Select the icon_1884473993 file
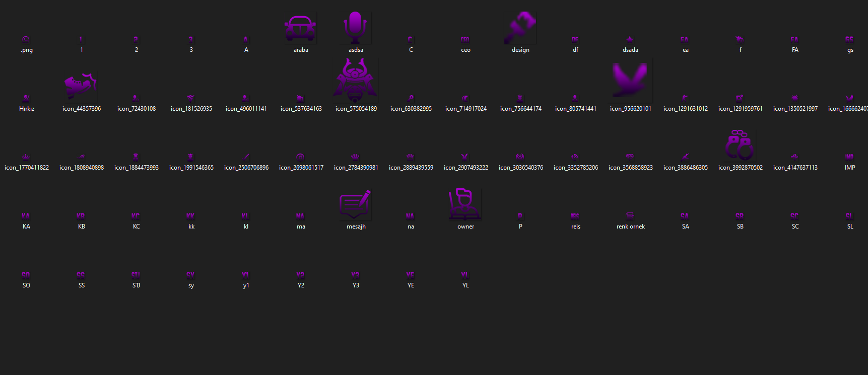The height and width of the screenshot is (375, 868). tap(136, 157)
